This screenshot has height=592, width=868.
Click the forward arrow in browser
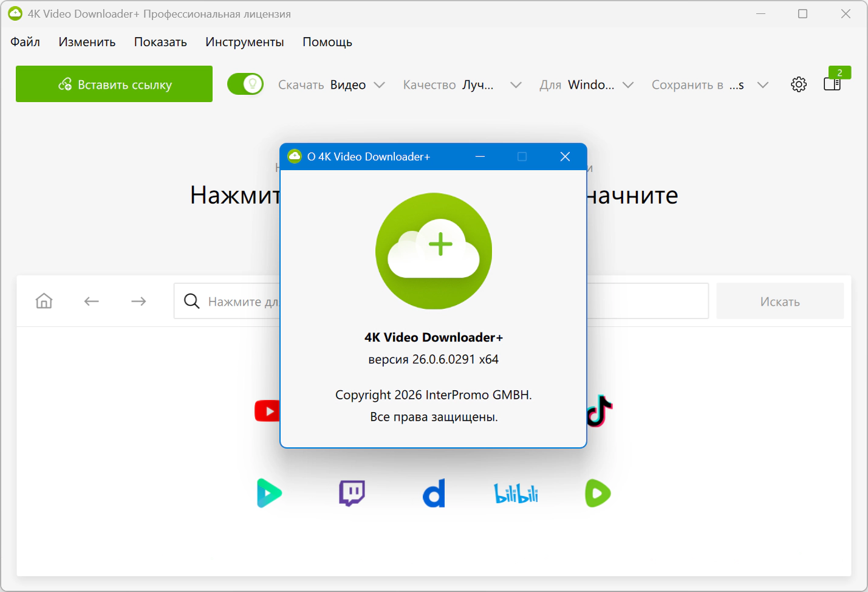(x=138, y=301)
